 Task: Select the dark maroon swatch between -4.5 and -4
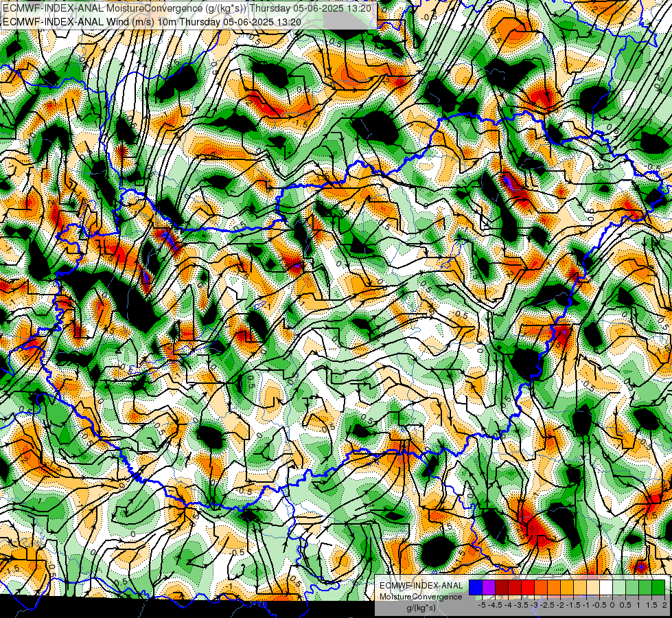tap(502, 587)
